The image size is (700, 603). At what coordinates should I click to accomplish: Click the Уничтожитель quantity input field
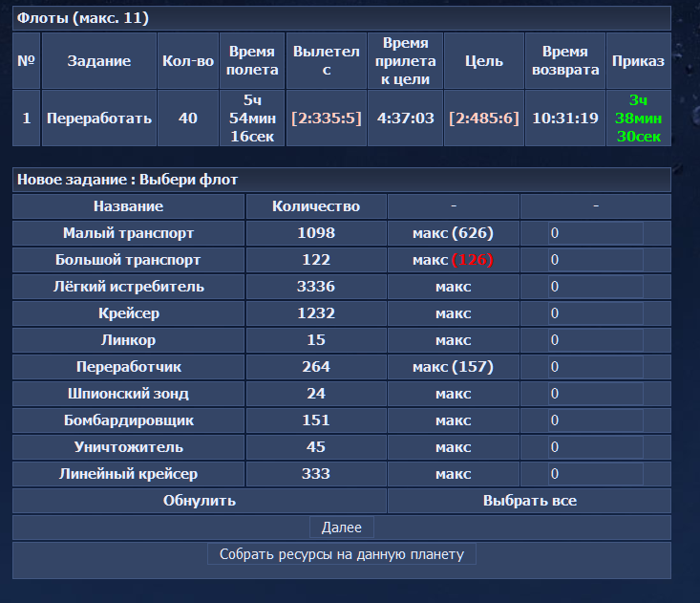click(x=595, y=447)
